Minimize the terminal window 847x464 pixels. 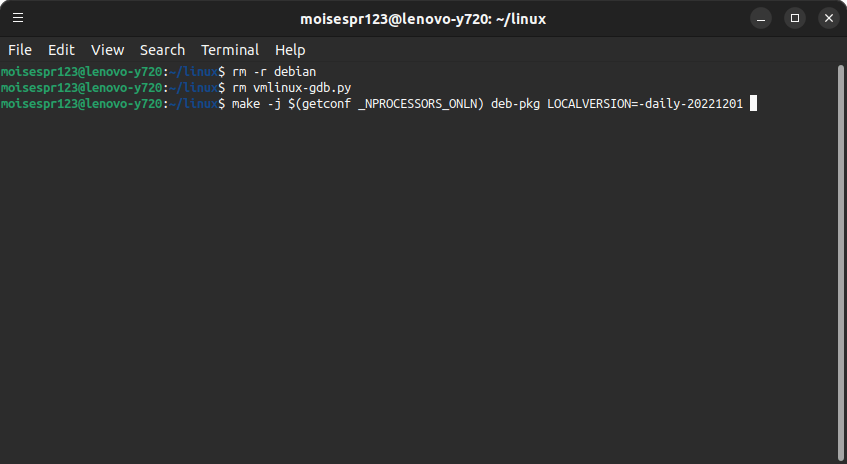click(x=761, y=18)
